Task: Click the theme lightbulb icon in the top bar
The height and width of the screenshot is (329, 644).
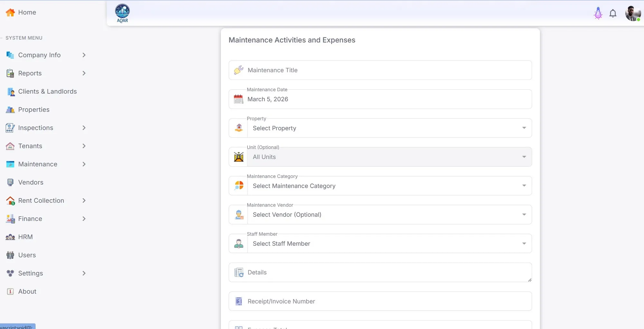Action: click(x=598, y=13)
